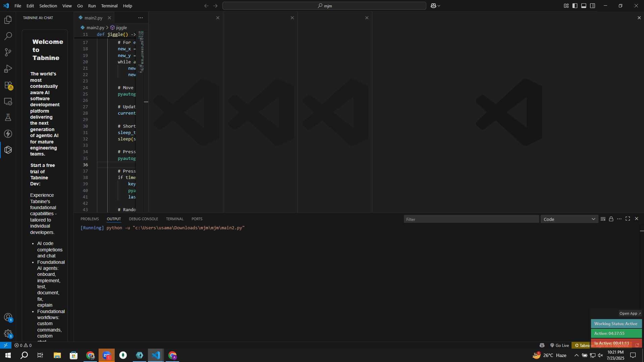This screenshot has height=362, width=644.
Task: Click the Tabnine status bar item
Action: [x=582, y=345]
